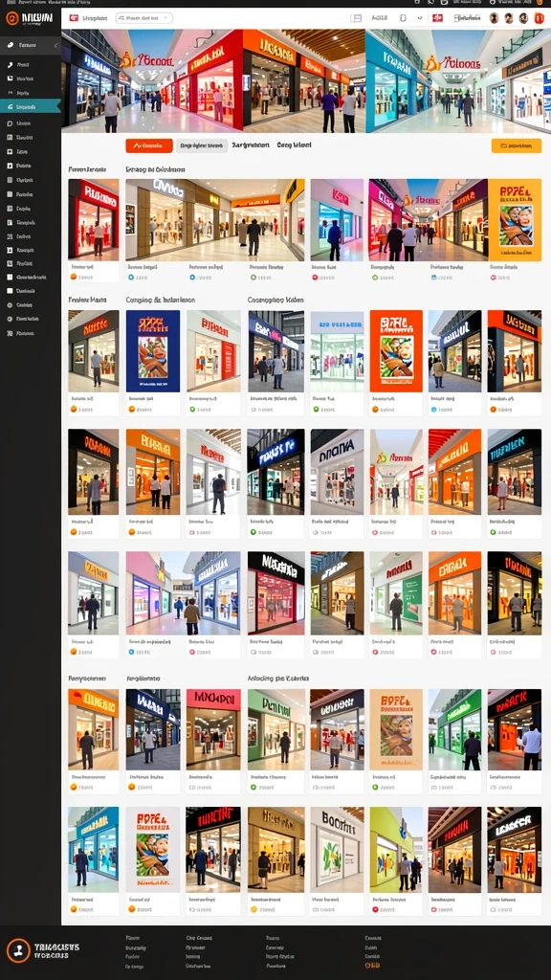Open the bright orange poster thumbnail
Viewport: 551px width, 980px height.
(x=396, y=351)
